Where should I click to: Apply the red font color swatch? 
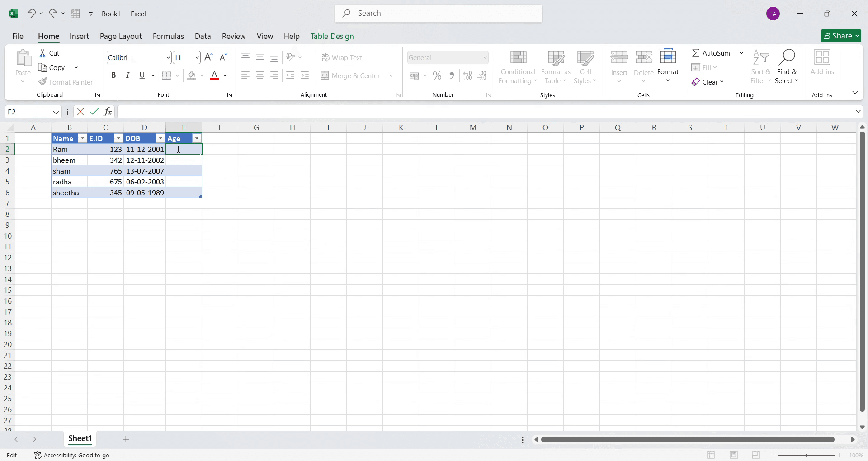214,75
